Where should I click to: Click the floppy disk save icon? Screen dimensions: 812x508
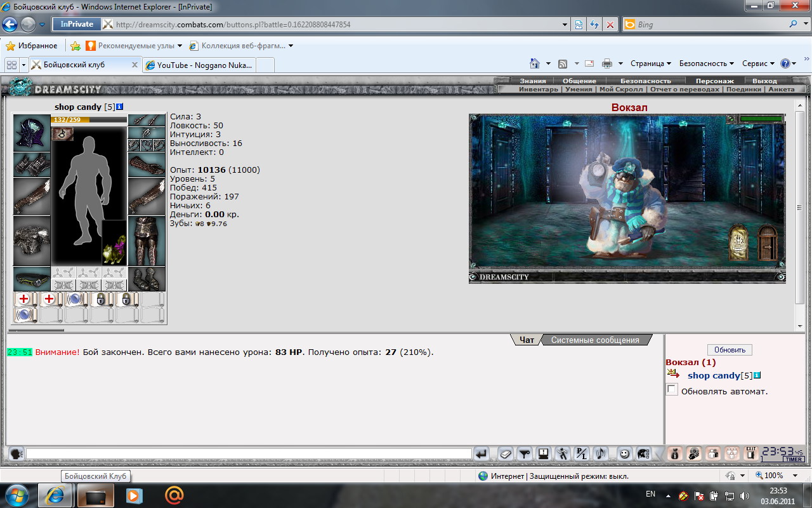click(x=544, y=453)
